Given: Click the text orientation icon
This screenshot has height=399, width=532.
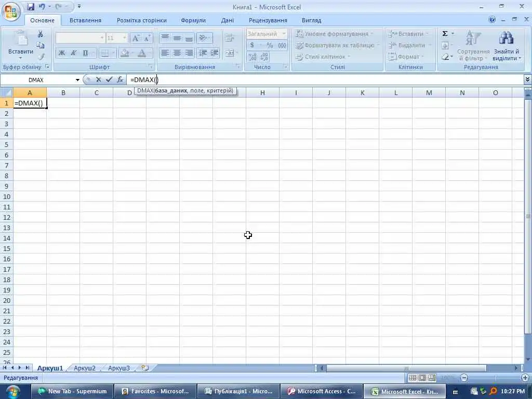Looking at the screenshot, I should pos(203,37).
